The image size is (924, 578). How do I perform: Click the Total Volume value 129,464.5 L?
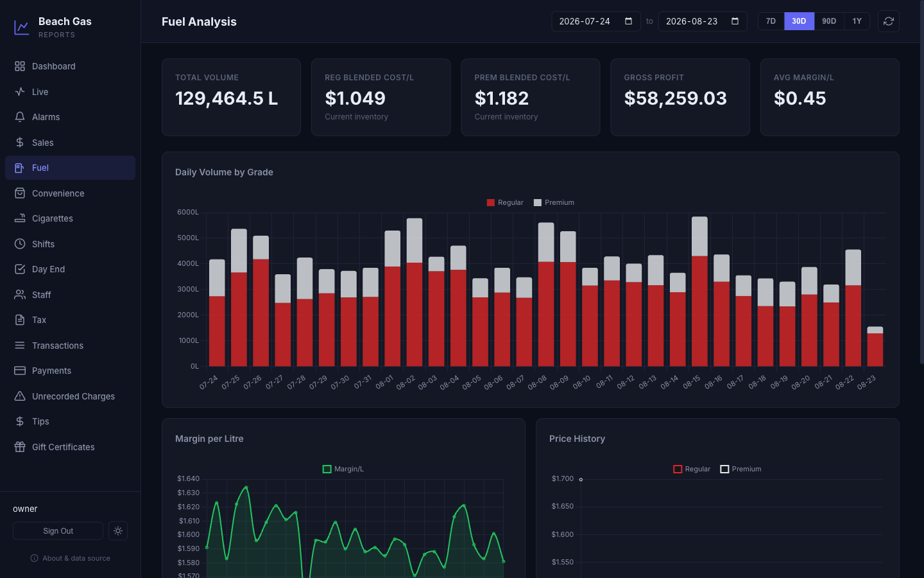click(x=227, y=98)
